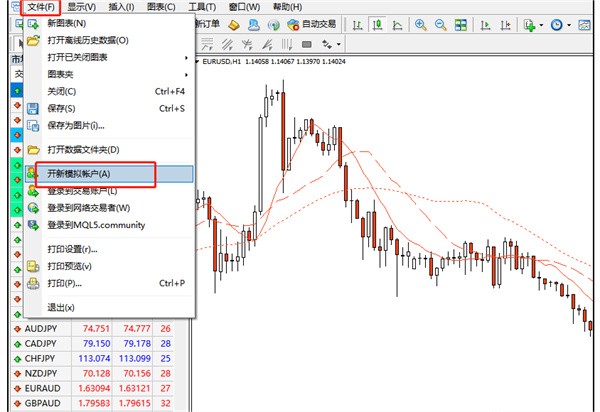Click the zoom in magnifier icon
The image size is (600, 412).
click(422, 24)
